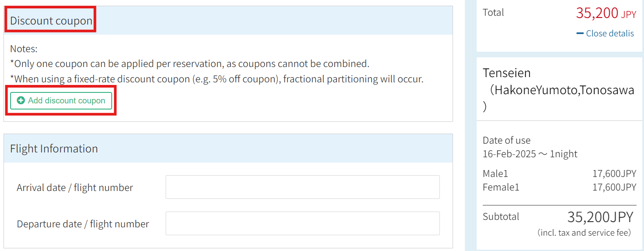
Task: Click the Notes: label in coupon section
Action: point(24,49)
